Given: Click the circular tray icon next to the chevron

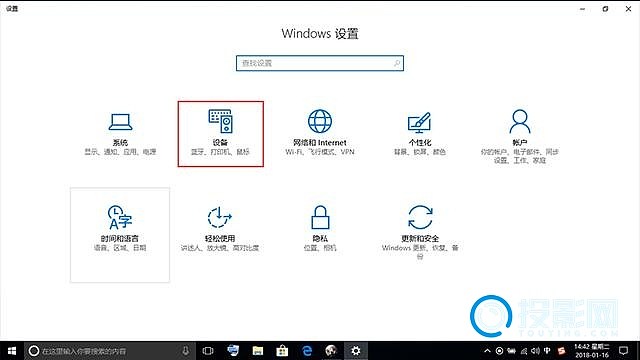Looking at the screenshot, I should pos(499,351).
